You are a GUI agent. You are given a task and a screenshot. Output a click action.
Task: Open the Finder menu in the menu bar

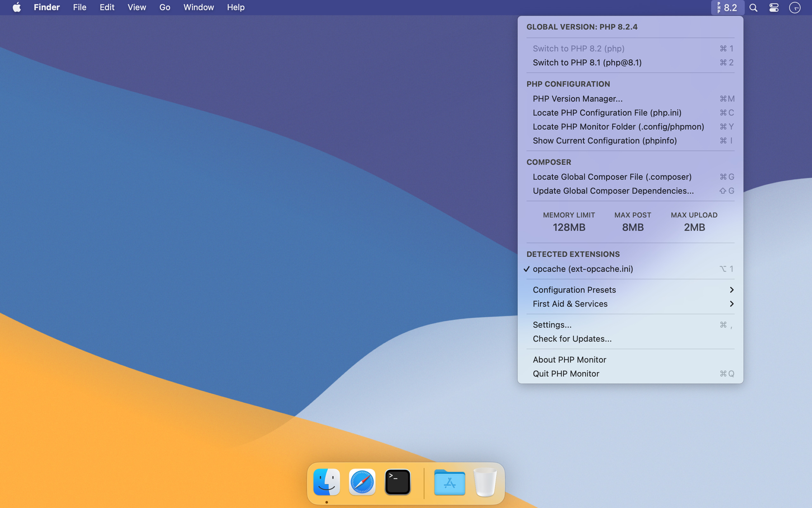(47, 7)
